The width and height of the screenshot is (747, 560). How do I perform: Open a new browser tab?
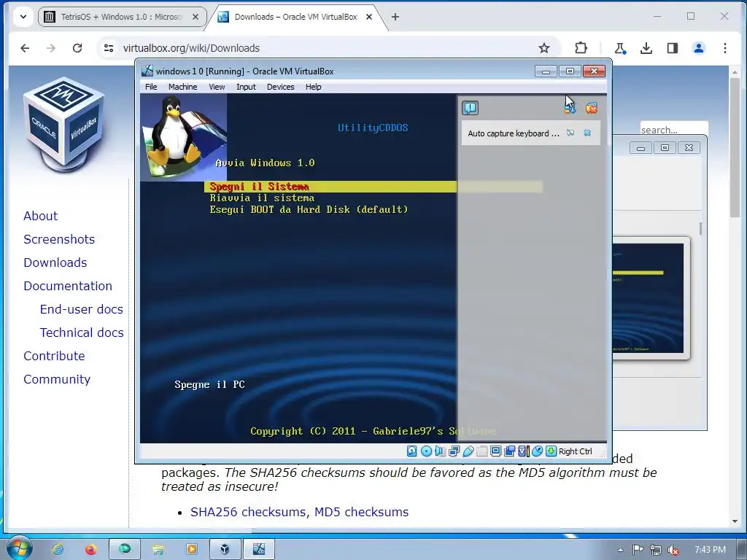[395, 17]
